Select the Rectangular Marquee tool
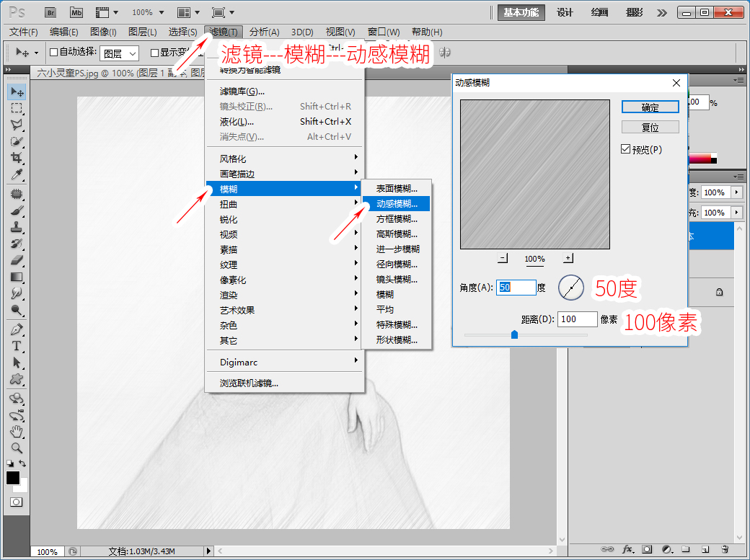This screenshot has height=560, width=750. click(17, 108)
